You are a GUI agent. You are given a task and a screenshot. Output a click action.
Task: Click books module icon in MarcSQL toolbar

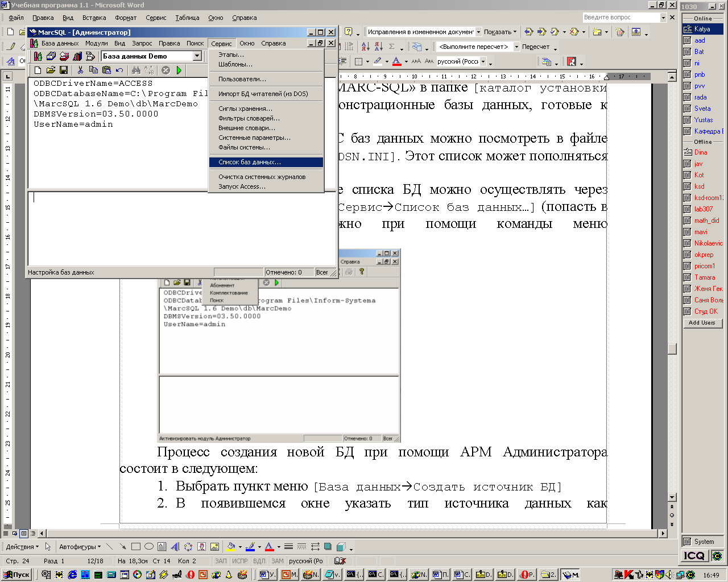[x=77, y=56]
